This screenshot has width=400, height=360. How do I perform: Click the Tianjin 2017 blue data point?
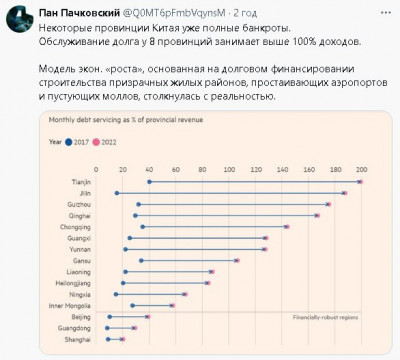coord(149,182)
